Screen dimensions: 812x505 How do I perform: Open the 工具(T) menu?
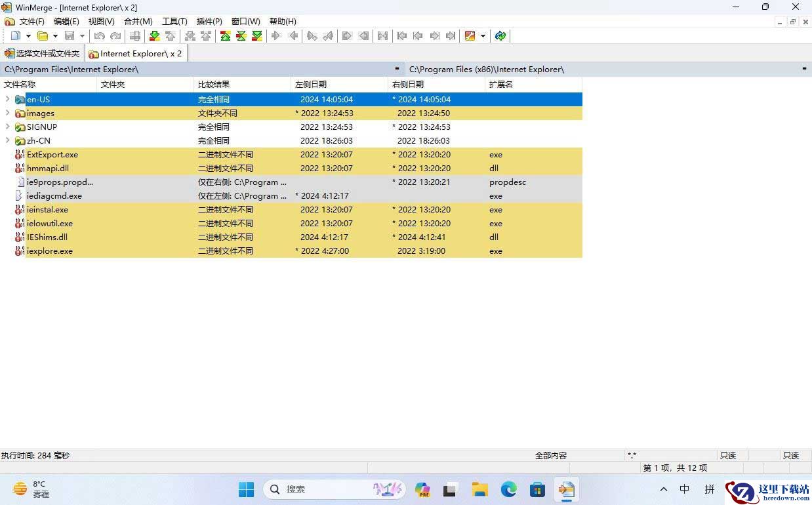click(174, 22)
